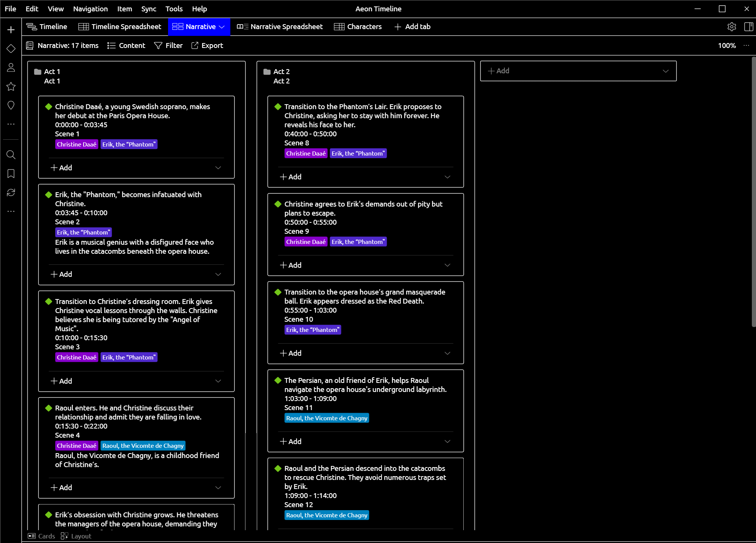Viewport: 756px width, 543px height.
Task: Open the bookmark icon in sidebar
Action: [11, 174]
